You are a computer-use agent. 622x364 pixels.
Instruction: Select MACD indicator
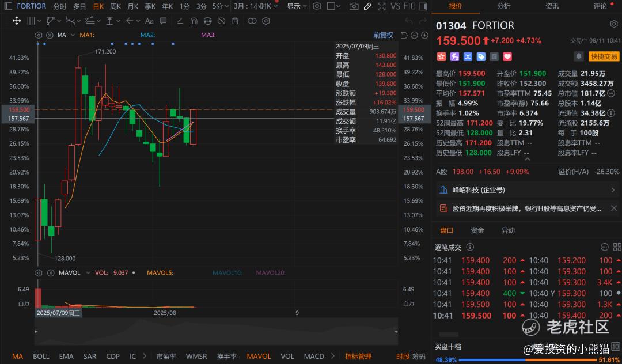pos(314,357)
